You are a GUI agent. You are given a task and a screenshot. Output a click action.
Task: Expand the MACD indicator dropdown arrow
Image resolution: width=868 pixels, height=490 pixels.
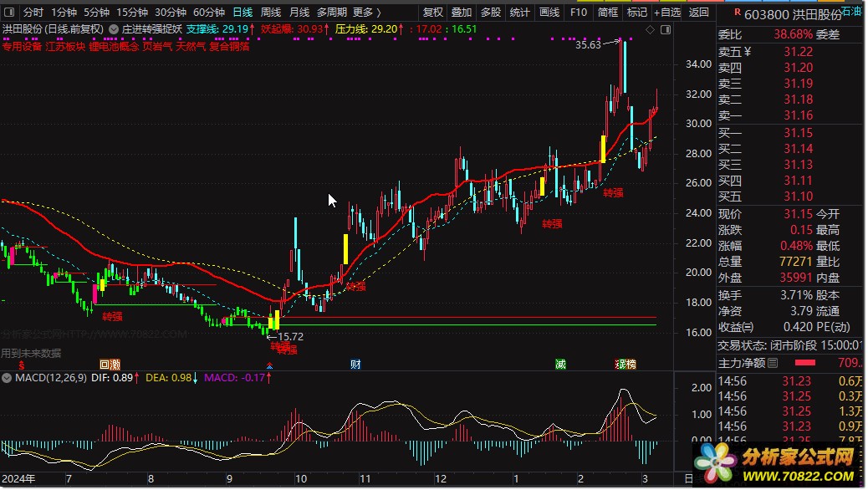click(7, 378)
